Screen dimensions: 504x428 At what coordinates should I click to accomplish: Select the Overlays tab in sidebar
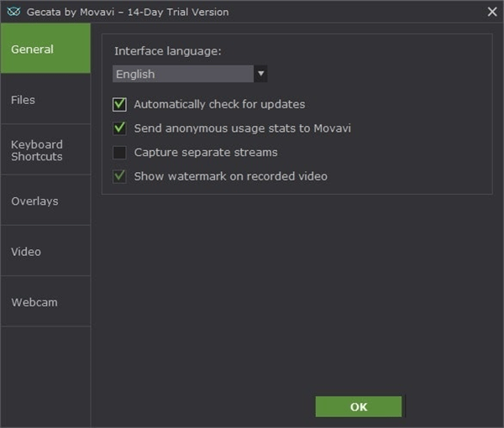tap(45, 201)
